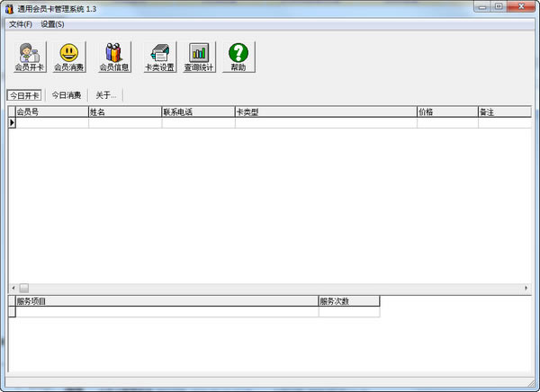Click empty cell under 价格 column
The image size is (540, 392).
click(447, 123)
